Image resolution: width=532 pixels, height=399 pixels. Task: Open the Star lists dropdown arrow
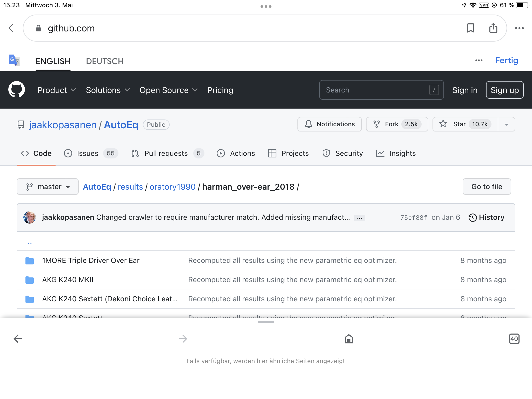point(506,124)
